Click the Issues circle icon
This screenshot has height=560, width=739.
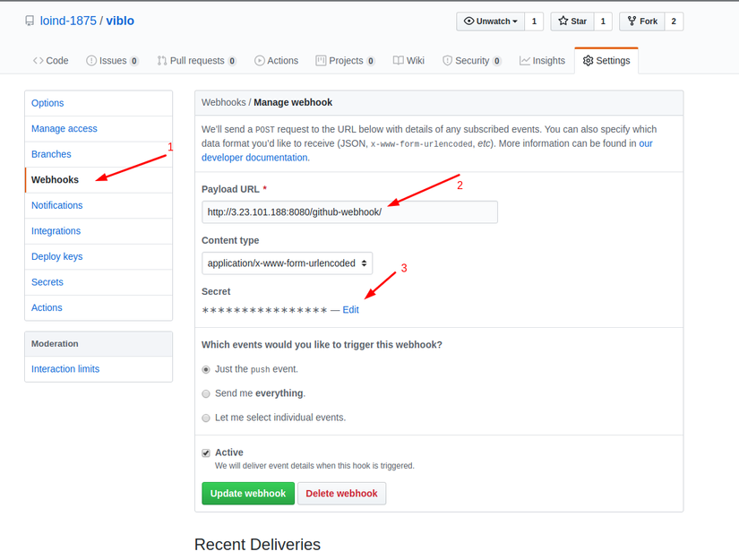click(91, 61)
